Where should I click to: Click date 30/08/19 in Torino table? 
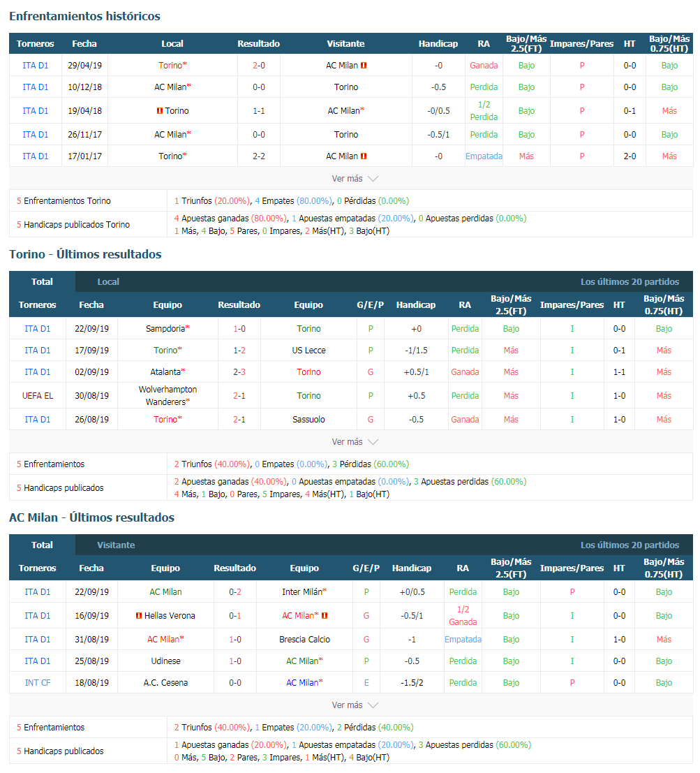[91, 395]
